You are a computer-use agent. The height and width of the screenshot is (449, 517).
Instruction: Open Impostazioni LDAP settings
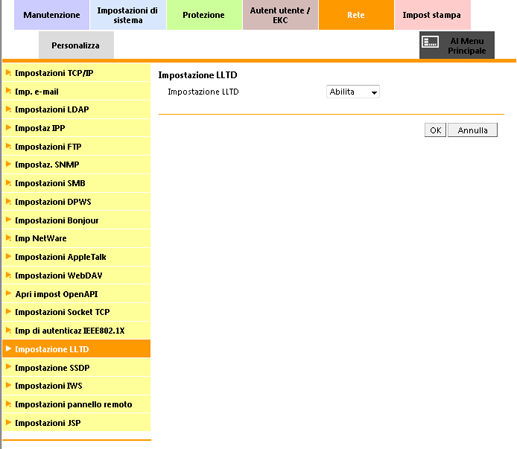76,110
